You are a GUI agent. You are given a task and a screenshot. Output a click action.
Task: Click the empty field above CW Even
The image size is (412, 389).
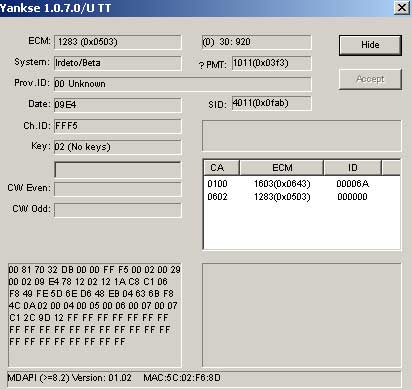(x=118, y=170)
